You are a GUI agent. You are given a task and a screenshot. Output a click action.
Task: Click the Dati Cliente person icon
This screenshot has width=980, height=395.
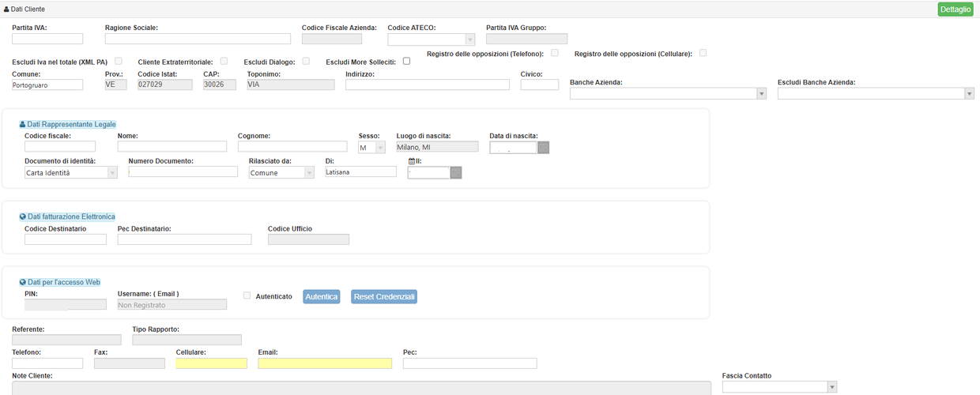coord(6,9)
